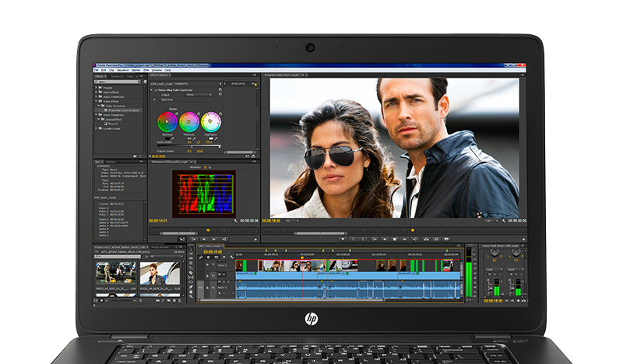Stop playback in Program monitor
Viewport: 623px width, 364px height.
point(395,239)
